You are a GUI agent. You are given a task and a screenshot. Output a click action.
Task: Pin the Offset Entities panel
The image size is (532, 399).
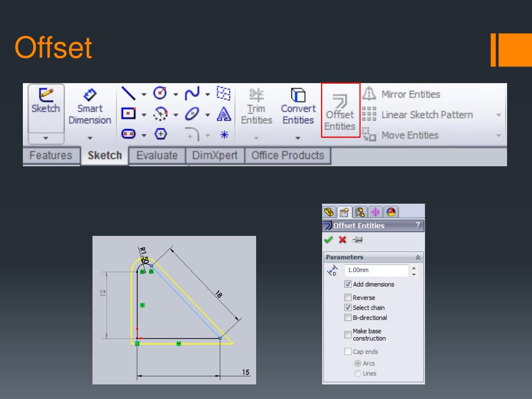click(357, 240)
